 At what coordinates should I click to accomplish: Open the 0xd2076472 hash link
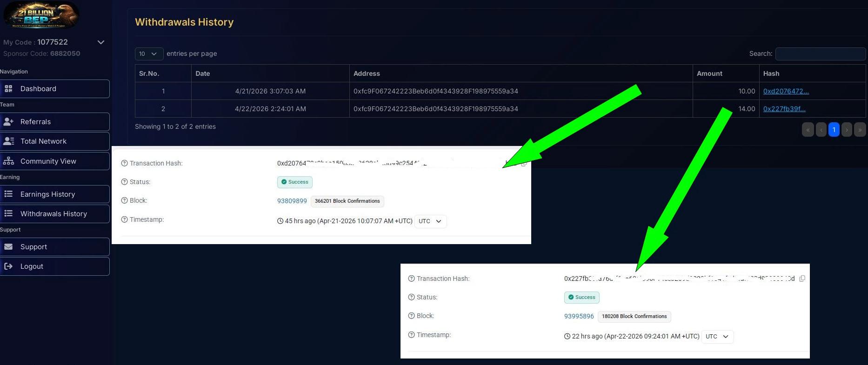786,91
